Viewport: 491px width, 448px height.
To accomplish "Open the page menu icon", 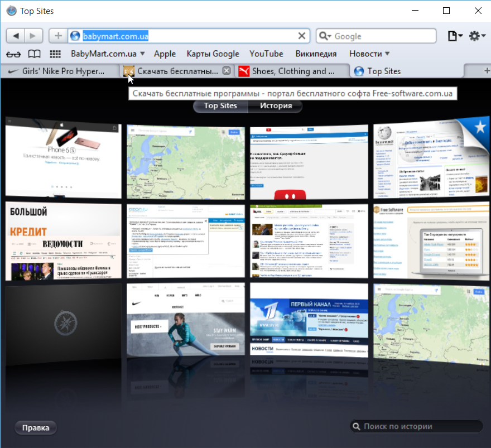I will [x=455, y=36].
